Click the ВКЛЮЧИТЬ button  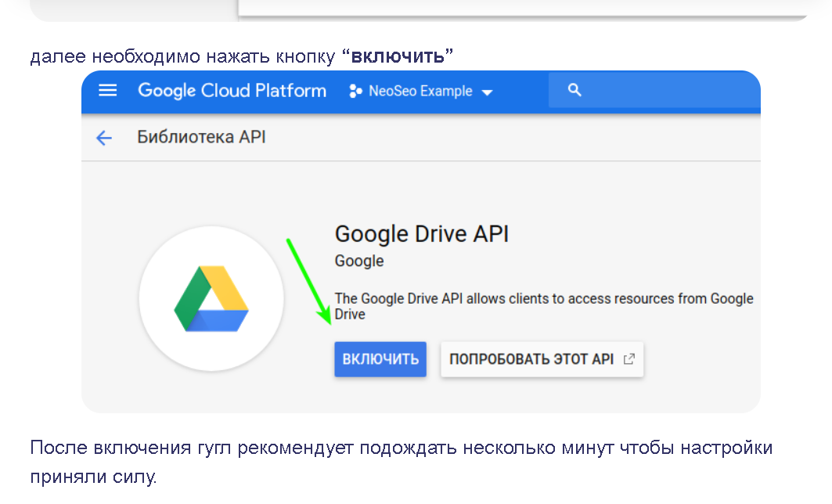(x=380, y=359)
